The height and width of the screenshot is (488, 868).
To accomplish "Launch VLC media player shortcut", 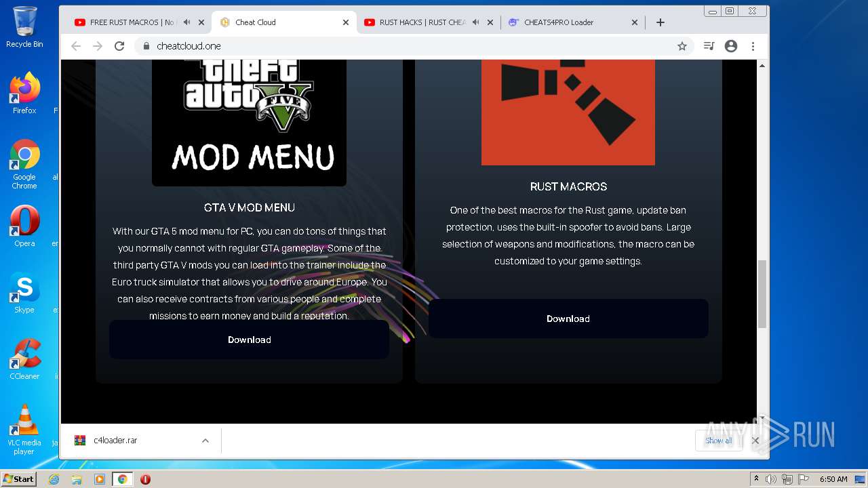I will click(24, 430).
